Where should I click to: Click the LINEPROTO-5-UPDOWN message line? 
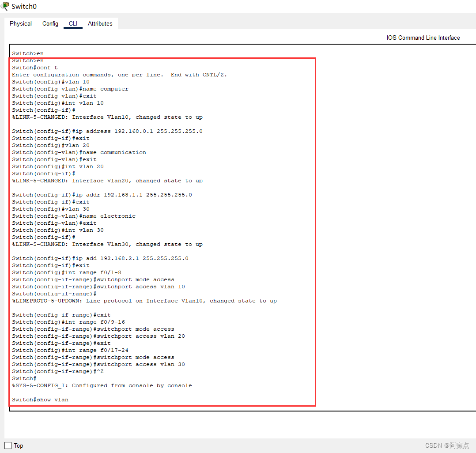coord(144,301)
